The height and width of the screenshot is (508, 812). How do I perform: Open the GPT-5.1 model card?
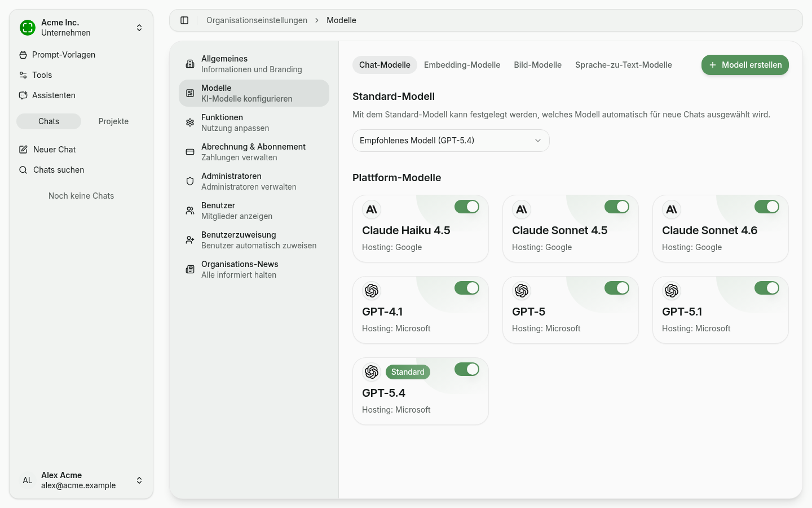click(x=721, y=310)
